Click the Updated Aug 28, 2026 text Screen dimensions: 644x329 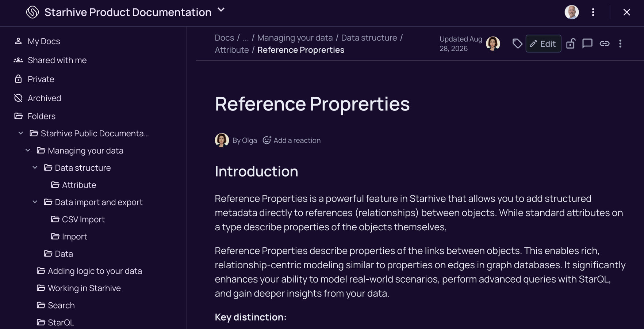click(461, 44)
